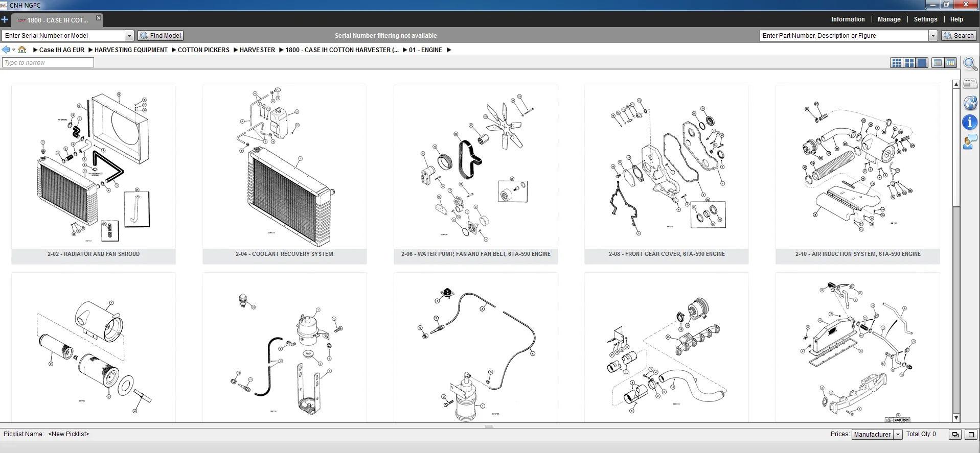980x453 pixels.
Task: Click the New Picklist name text
Action: tap(69, 434)
